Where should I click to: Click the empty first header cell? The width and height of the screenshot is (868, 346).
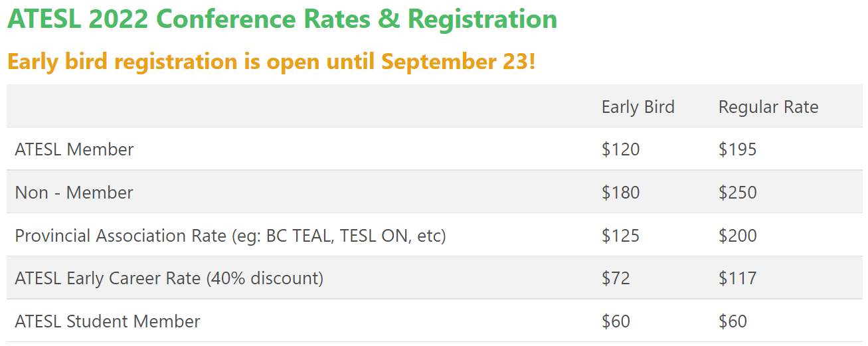[x=300, y=106]
